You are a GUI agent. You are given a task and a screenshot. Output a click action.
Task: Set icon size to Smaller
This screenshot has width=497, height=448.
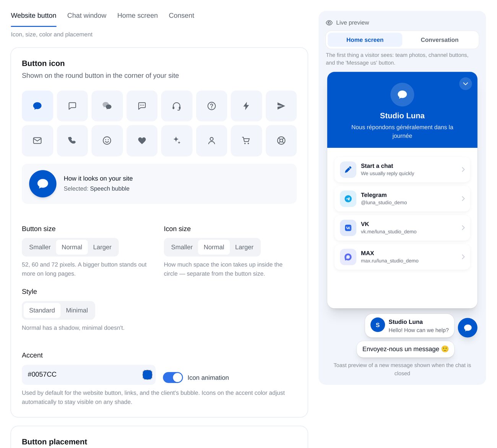tap(182, 247)
